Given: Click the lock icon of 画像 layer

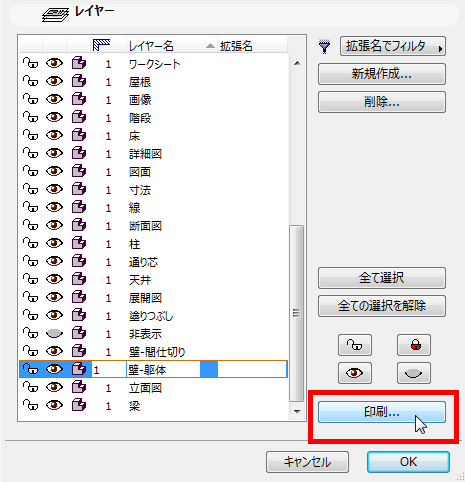Looking at the screenshot, I should [x=30, y=99].
